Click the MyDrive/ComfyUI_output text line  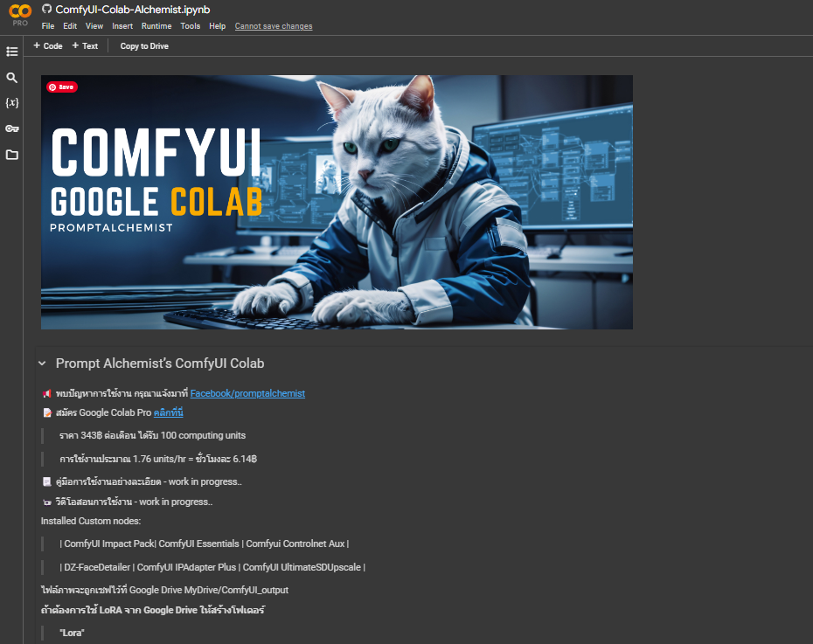pos(164,590)
